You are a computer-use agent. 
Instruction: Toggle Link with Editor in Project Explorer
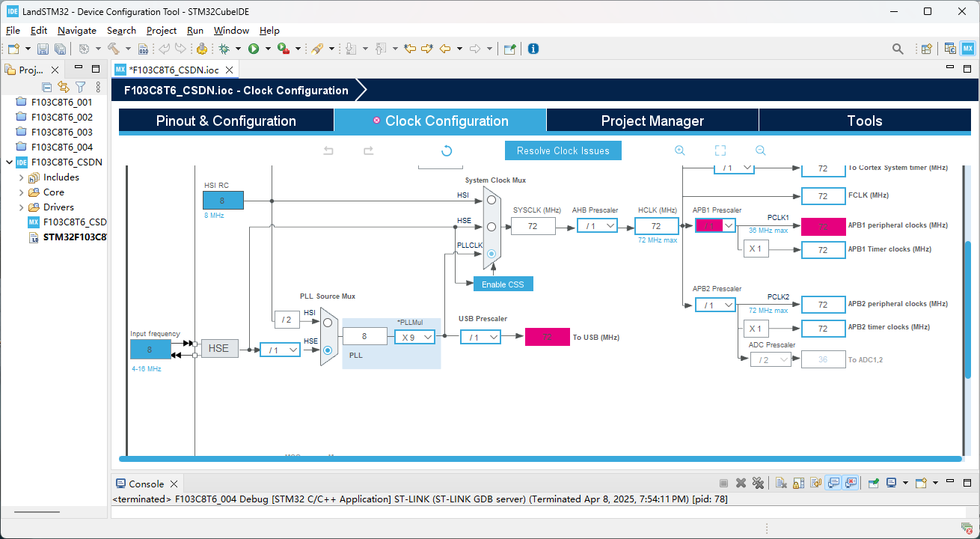coord(64,87)
